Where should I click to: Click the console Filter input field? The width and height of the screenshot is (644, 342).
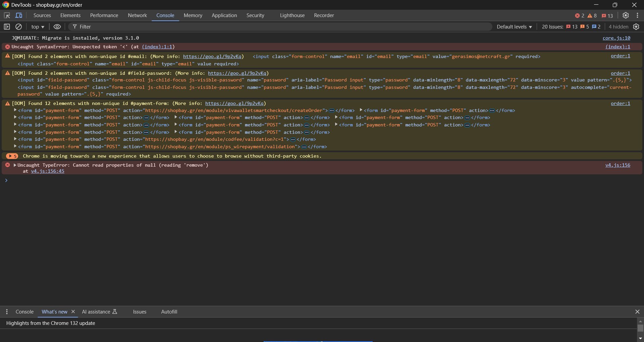282,27
